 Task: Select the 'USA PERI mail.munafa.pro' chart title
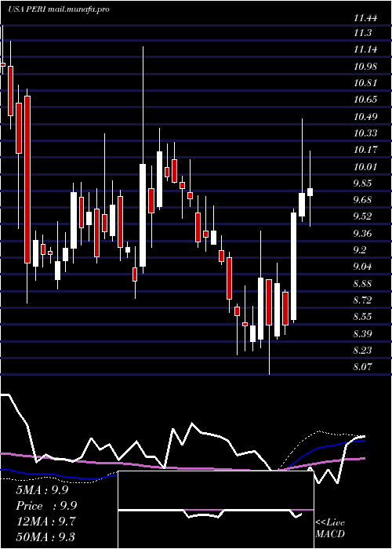pyautogui.click(x=59, y=9)
